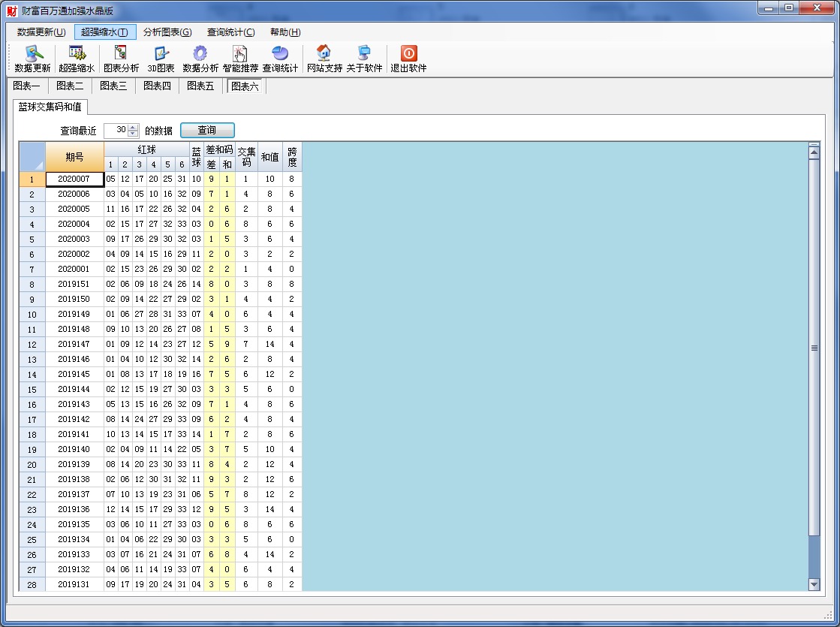
Task: Select the 数据分析 gear icon
Action: pos(200,59)
